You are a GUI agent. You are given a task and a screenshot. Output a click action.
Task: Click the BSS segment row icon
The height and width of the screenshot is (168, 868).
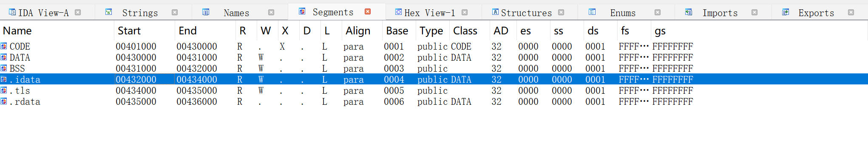(4, 68)
